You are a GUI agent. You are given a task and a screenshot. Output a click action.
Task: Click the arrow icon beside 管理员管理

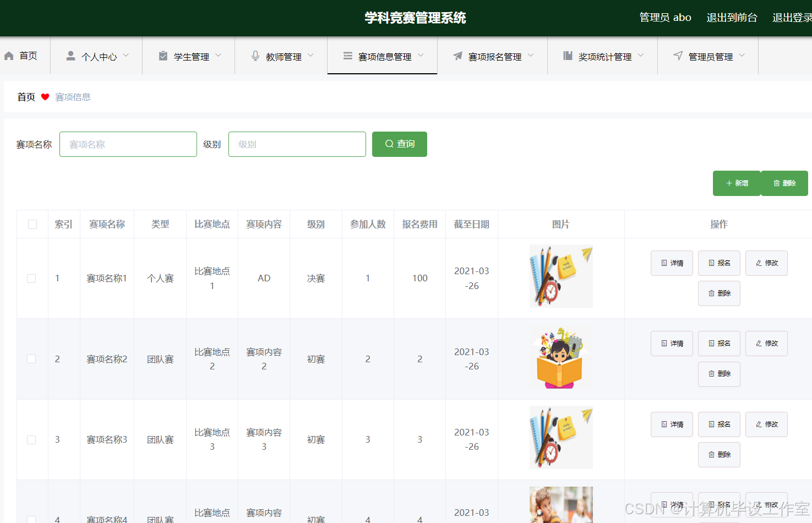click(x=678, y=56)
